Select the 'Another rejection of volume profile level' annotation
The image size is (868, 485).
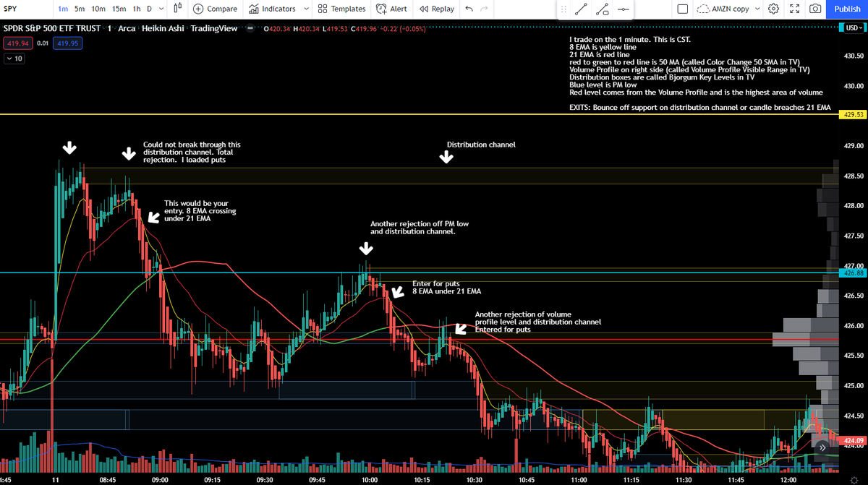[x=538, y=322]
